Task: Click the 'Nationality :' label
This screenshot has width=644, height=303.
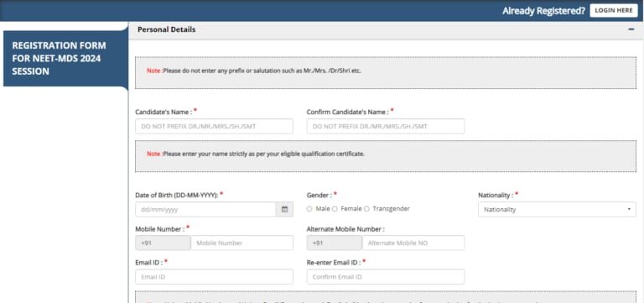Action: [496, 195]
